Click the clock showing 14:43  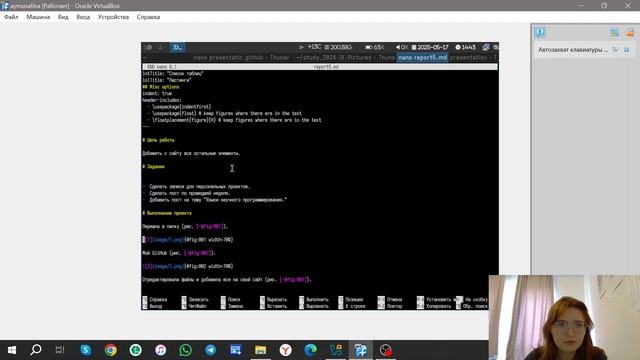click(466, 47)
